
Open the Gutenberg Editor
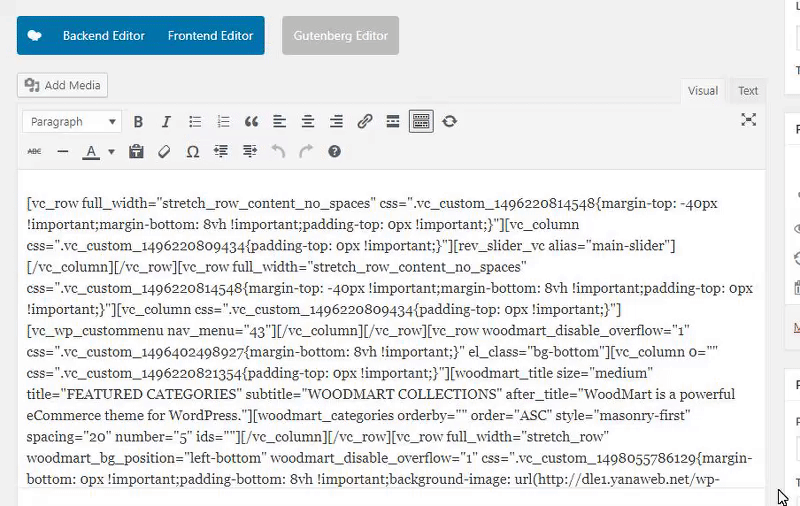pyautogui.click(x=340, y=36)
